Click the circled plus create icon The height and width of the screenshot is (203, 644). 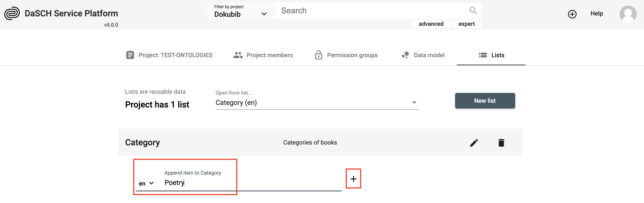pyautogui.click(x=572, y=14)
